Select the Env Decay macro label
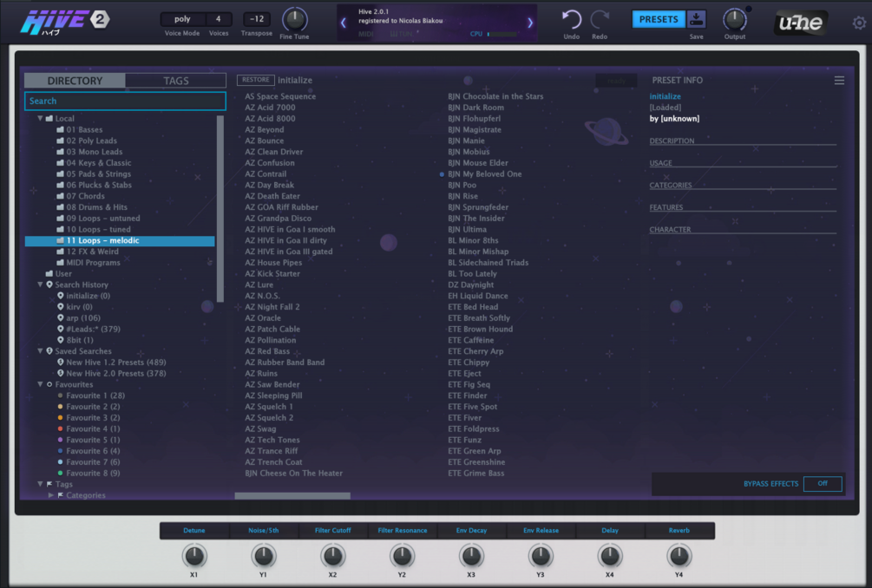The height and width of the screenshot is (588, 872). tap(471, 530)
